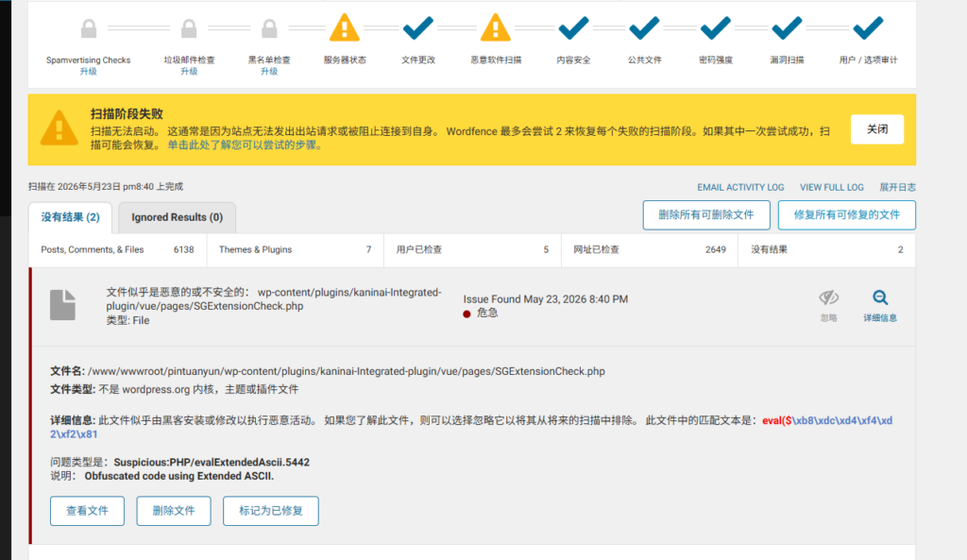Viewport: 967px width, 560px height.
Task: Click the 恶意软件扫描 stage label
Action: point(496,60)
